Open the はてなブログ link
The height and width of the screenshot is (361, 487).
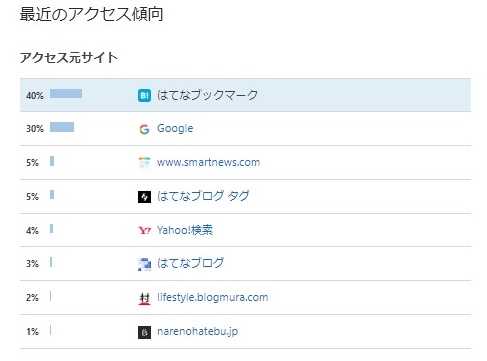point(190,263)
